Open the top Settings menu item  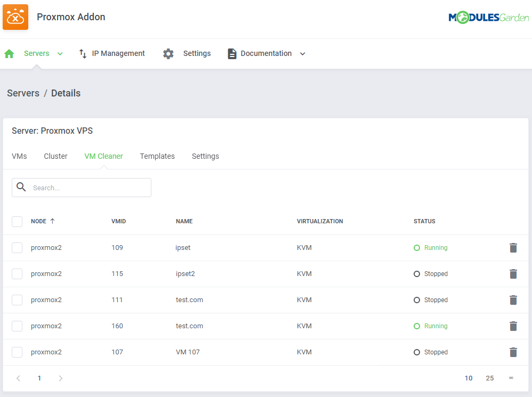point(197,54)
